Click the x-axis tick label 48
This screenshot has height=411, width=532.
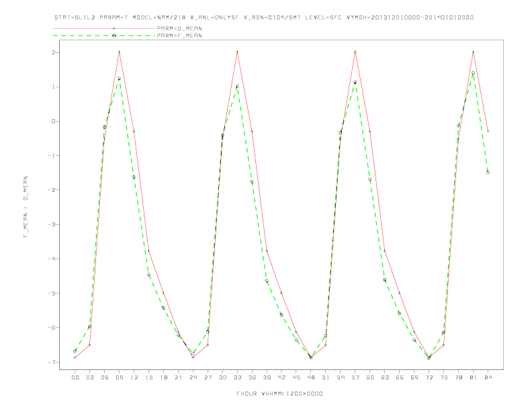coord(311,377)
